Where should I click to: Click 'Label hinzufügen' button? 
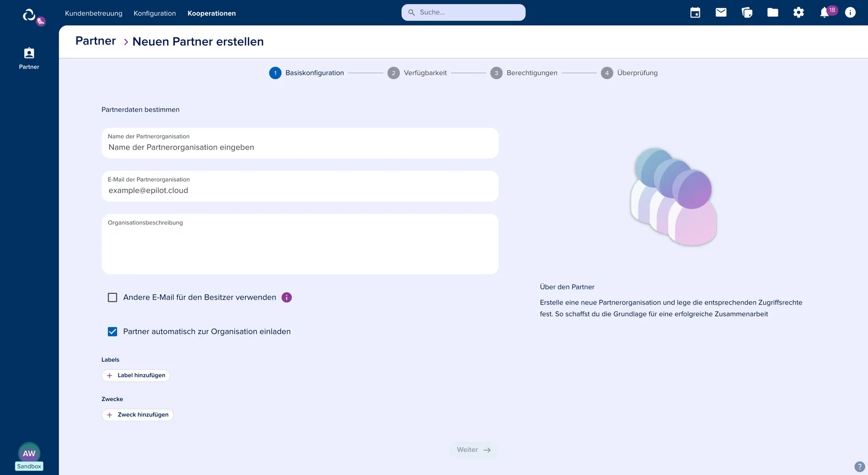(136, 376)
